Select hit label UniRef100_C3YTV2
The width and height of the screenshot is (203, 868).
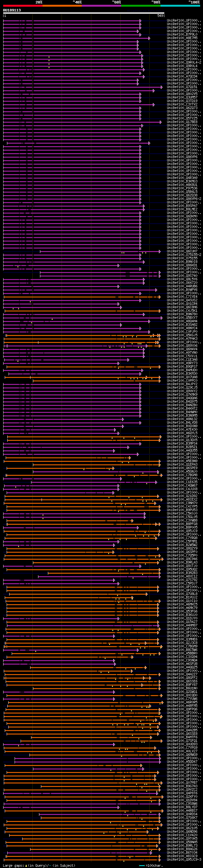click(182, 105)
